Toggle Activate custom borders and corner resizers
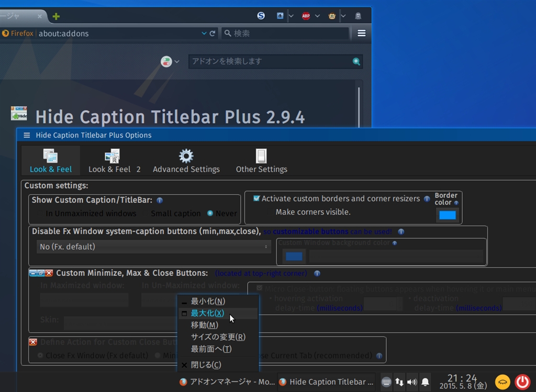 coord(256,198)
